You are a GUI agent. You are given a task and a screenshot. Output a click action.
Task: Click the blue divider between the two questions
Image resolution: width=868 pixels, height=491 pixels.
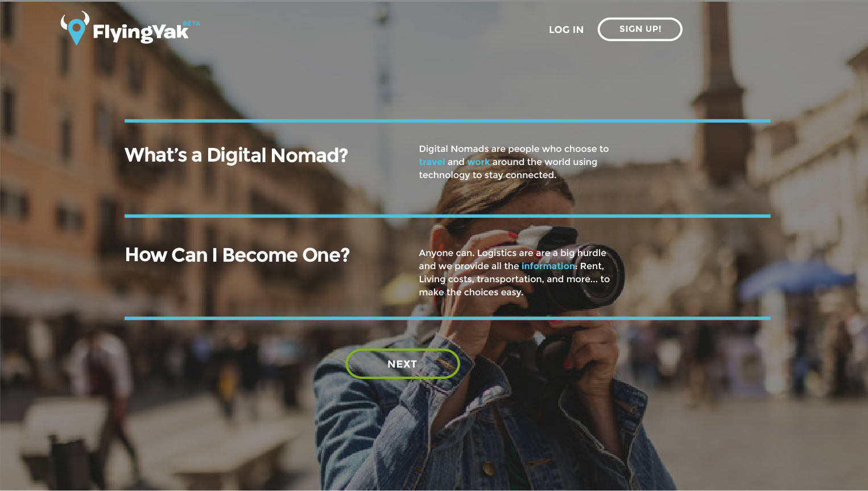pos(448,216)
